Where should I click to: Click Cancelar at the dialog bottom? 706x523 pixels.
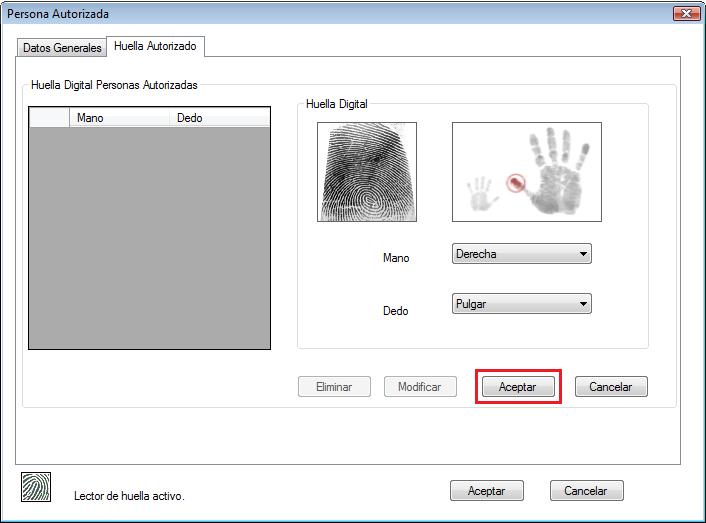(586, 491)
